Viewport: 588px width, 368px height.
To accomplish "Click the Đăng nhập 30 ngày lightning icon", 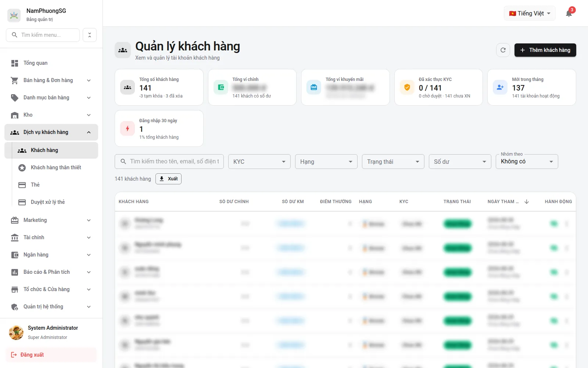I will pyautogui.click(x=128, y=128).
